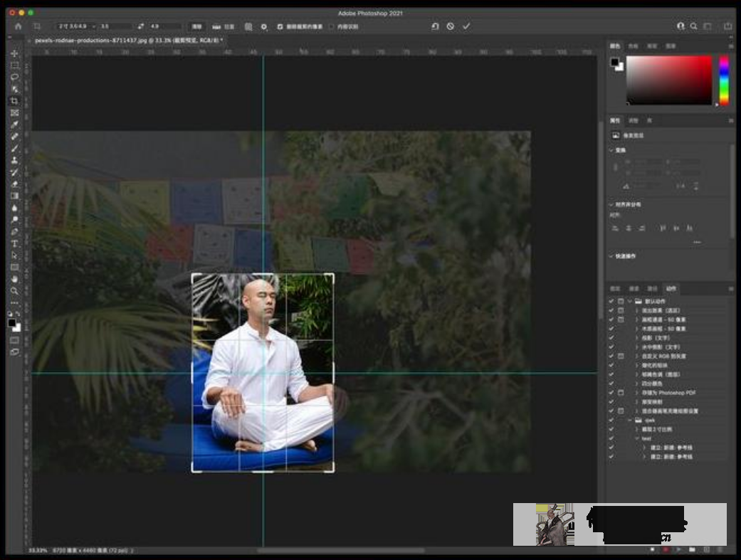741x560 pixels.
Task: Select the Eyedropper tool
Action: (14, 125)
